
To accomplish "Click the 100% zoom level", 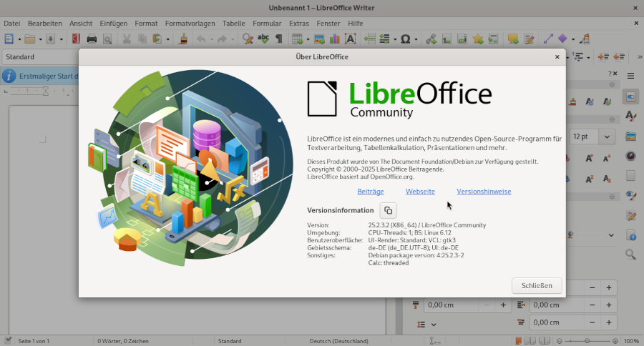I will point(631,341).
